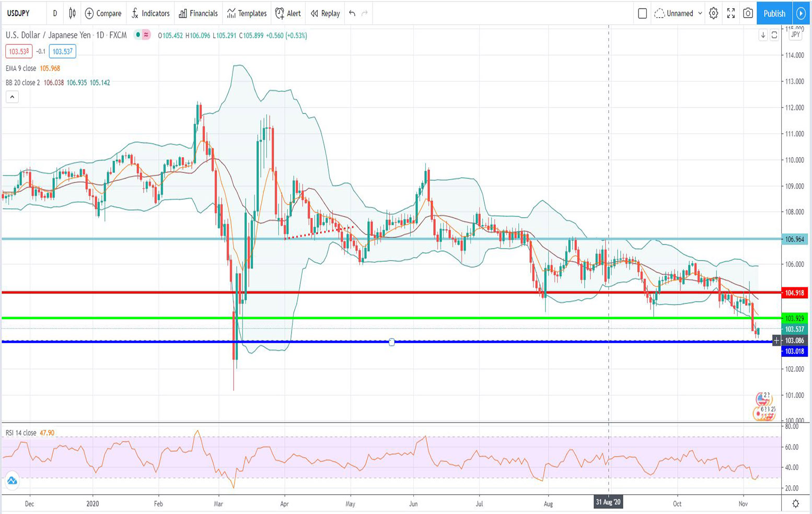Click the TradingView cloud logo in RSI pane
Viewport: 812px width, 514px height.
pyautogui.click(x=12, y=481)
